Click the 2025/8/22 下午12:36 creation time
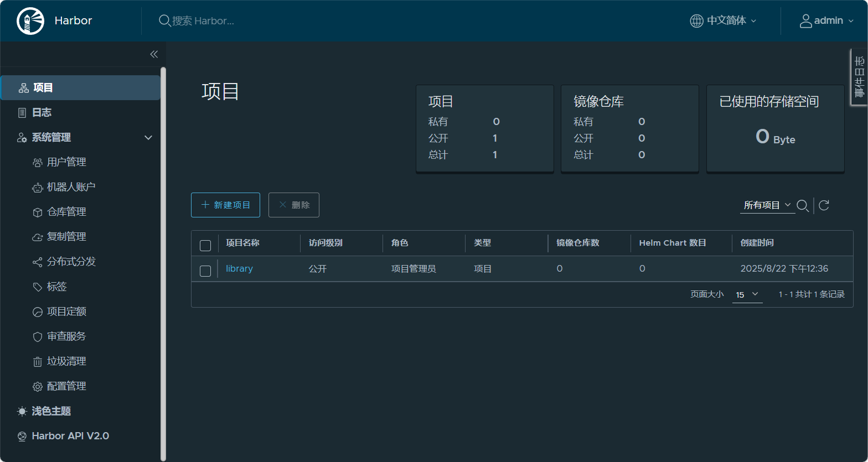This screenshot has height=462, width=868. [x=784, y=269]
